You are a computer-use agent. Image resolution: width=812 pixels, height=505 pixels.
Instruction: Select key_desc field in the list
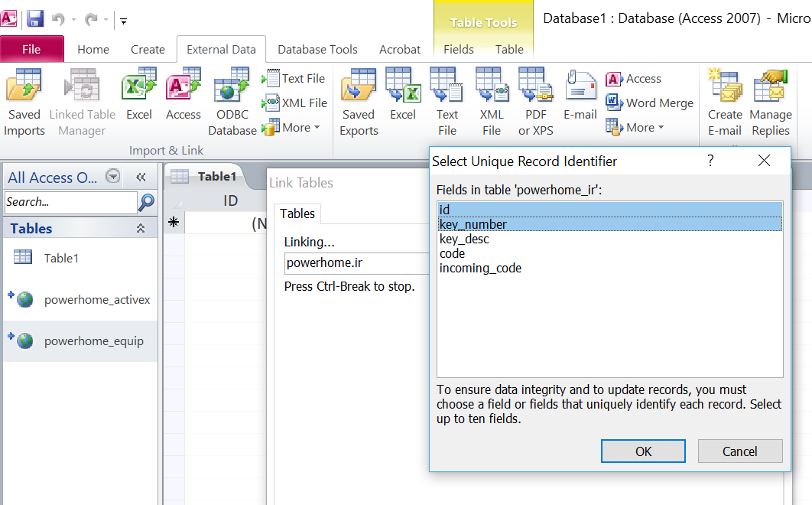point(464,239)
